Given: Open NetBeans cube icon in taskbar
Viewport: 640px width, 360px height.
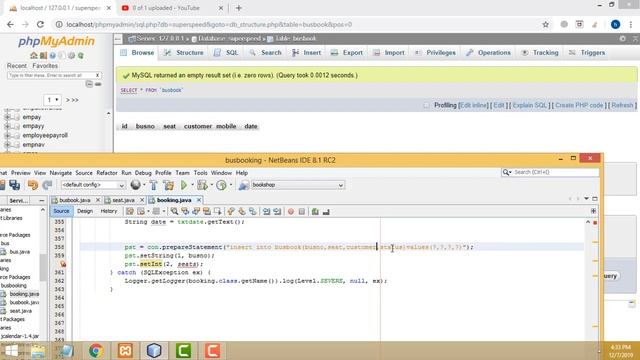Looking at the screenshot, I should pyautogui.click(x=154, y=351).
